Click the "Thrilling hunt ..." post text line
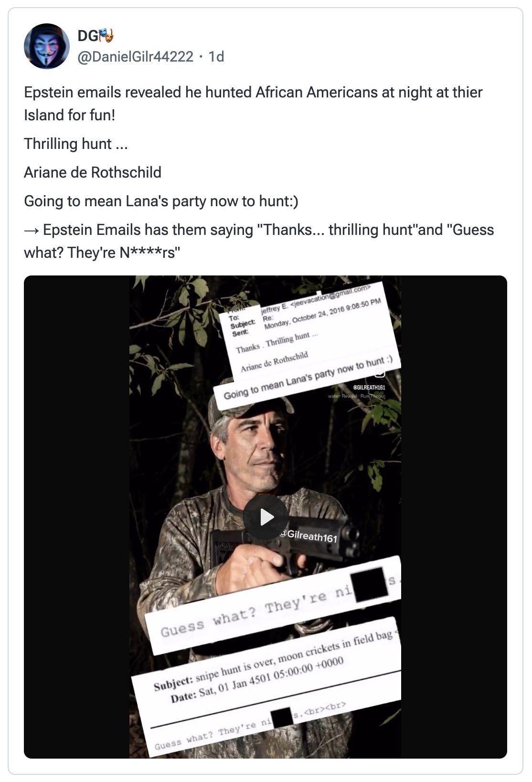532x782 pixels. (x=76, y=144)
